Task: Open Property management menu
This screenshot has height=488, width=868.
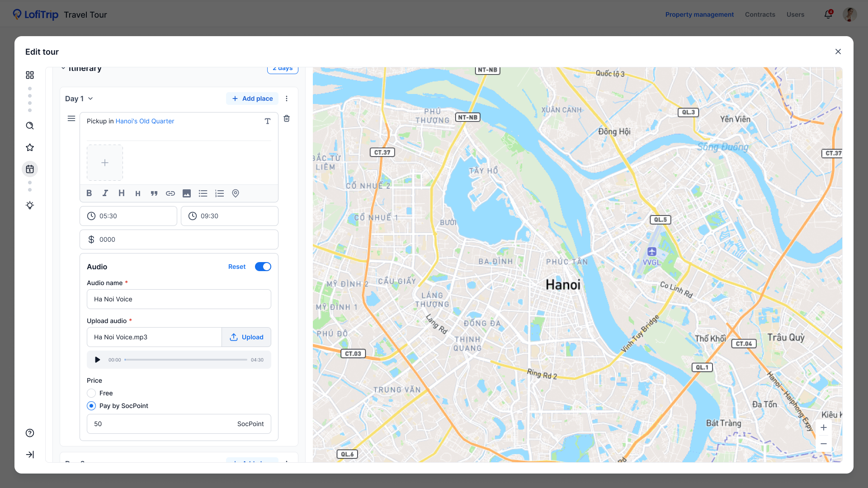Action: pos(699,14)
